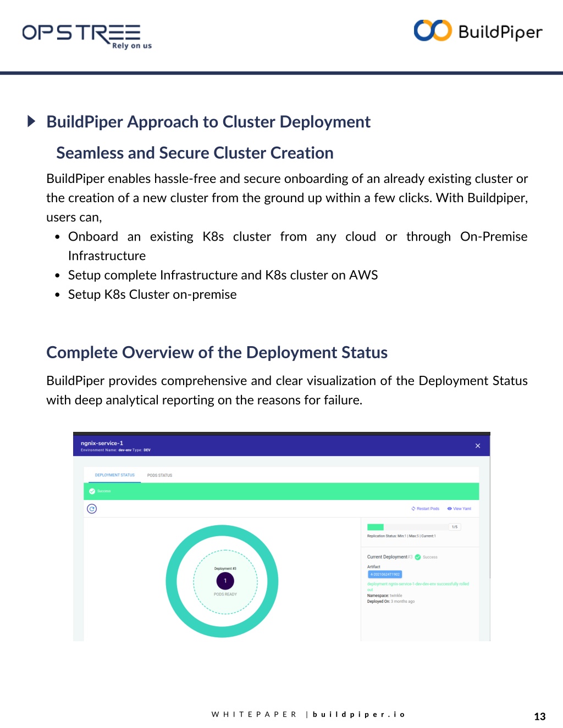Click the heading Seamless and Secure Cluster Creation

195,153
